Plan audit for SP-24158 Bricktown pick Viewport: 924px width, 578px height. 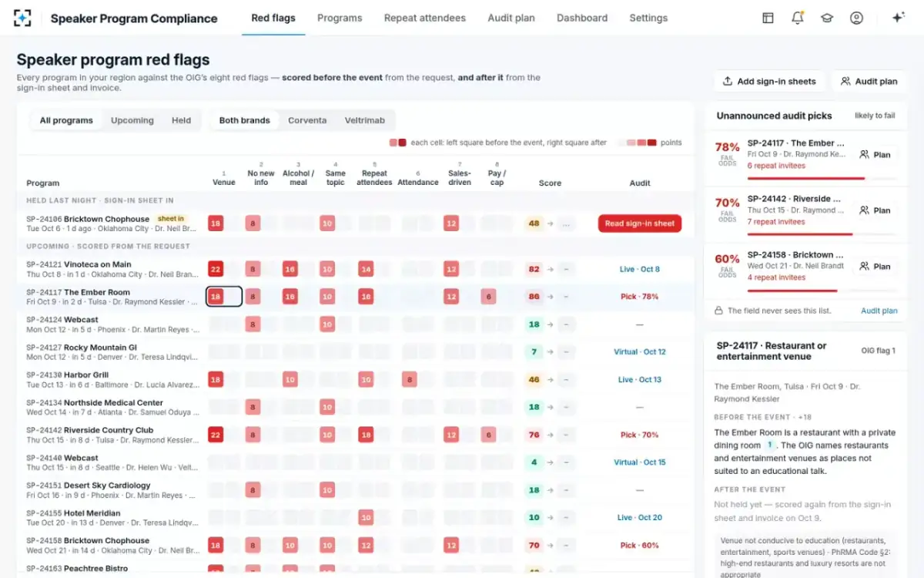coord(875,266)
